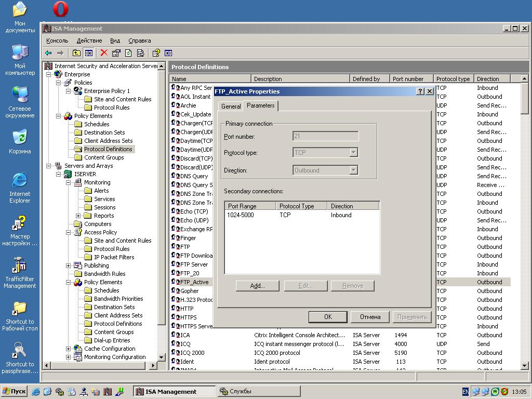The width and height of the screenshot is (532, 399).
Task: Click the Add... button
Action: click(258, 286)
